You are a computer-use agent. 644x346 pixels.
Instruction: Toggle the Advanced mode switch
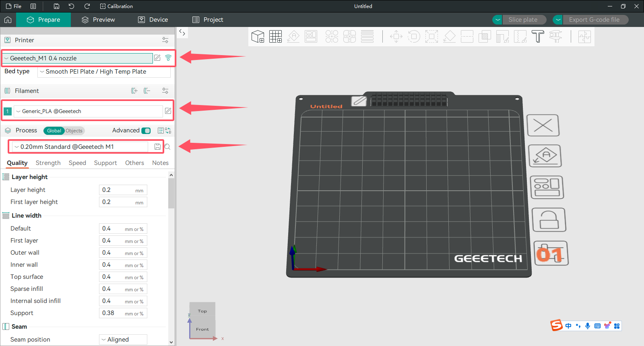(x=146, y=131)
